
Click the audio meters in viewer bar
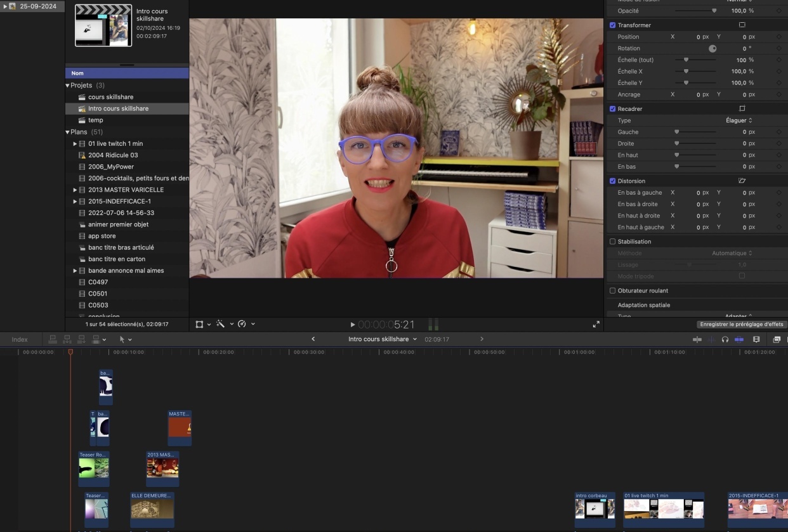click(x=433, y=325)
